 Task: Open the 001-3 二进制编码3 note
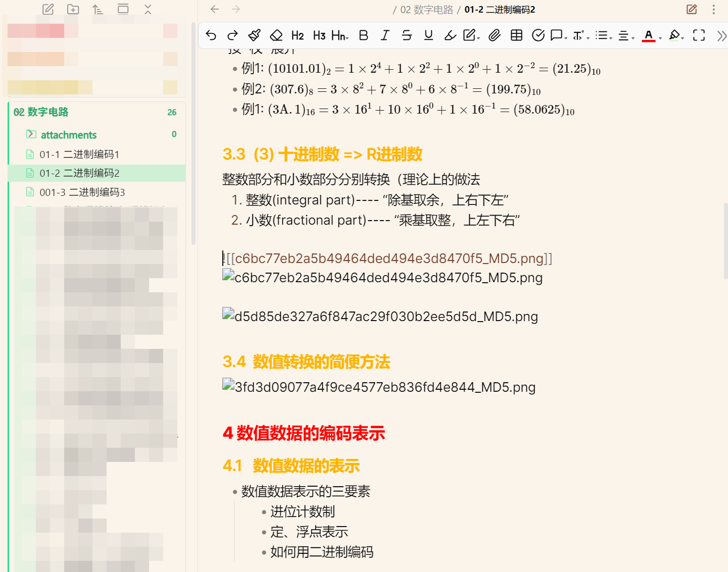pos(82,192)
